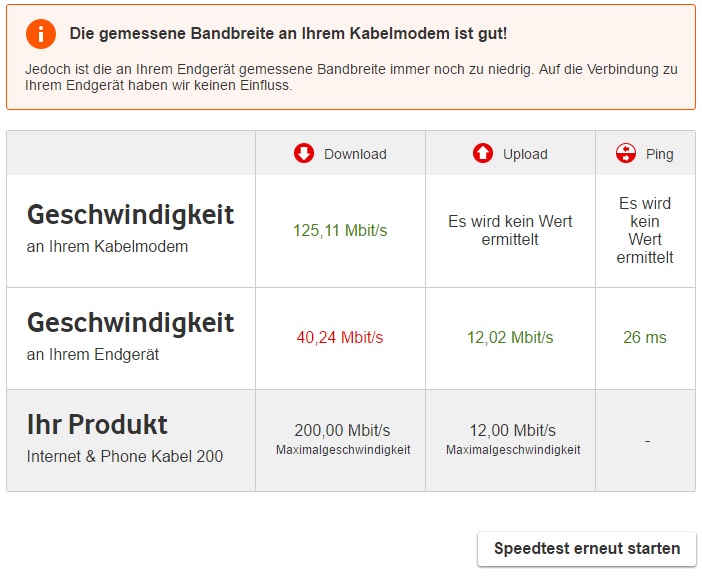
Task: Click the 125,11 Mbit/s modem download value
Action: (340, 230)
